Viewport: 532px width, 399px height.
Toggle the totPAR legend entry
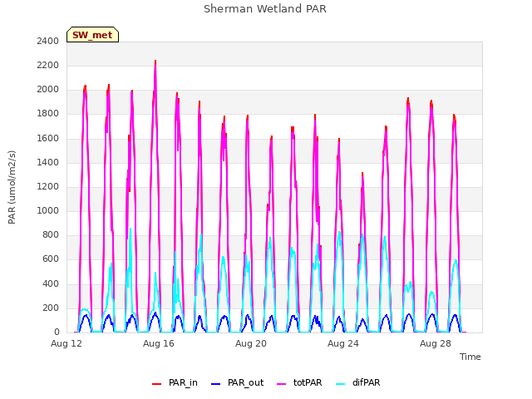pos(299,382)
